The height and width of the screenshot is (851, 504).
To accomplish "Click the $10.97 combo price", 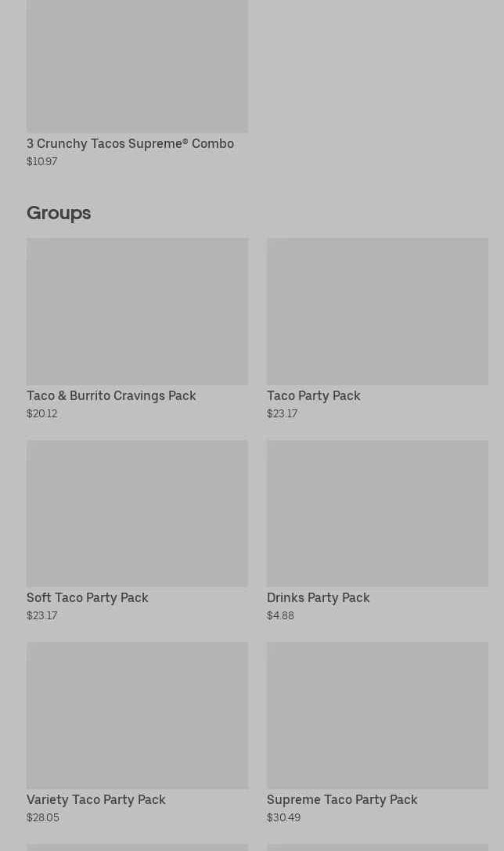I will pyautogui.click(x=41, y=161).
